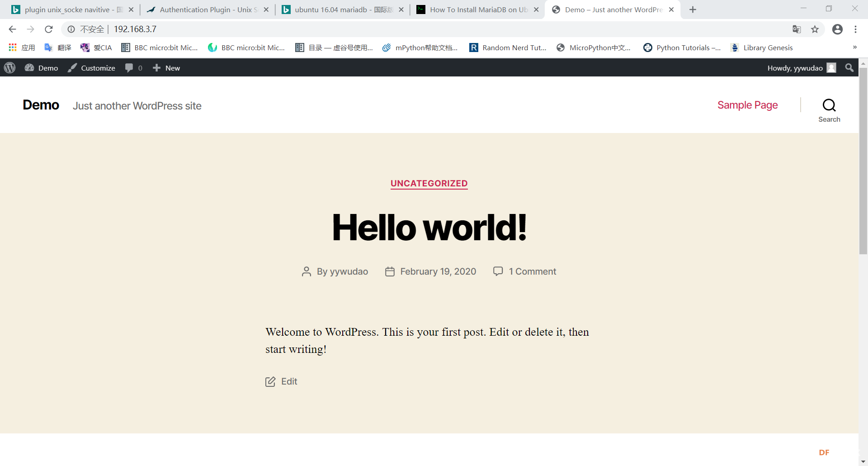This screenshot has width=868, height=466.
Task: Reload the current browser page
Action: tap(49, 29)
